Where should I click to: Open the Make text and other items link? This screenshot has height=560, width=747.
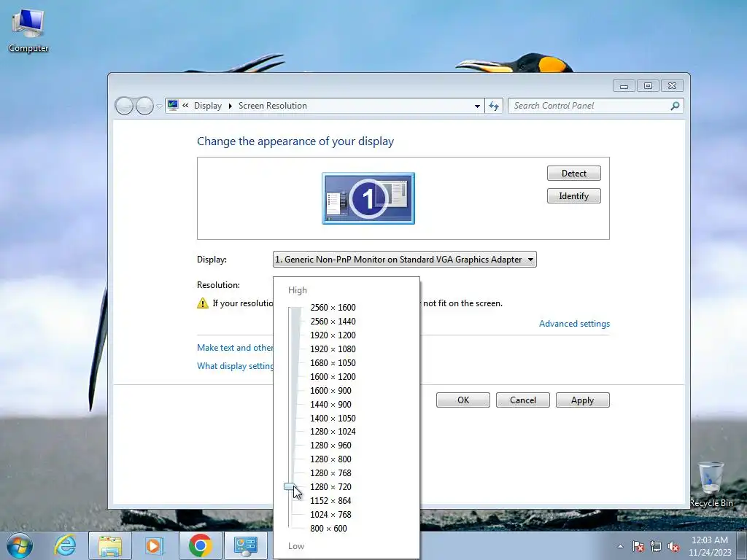tap(235, 348)
